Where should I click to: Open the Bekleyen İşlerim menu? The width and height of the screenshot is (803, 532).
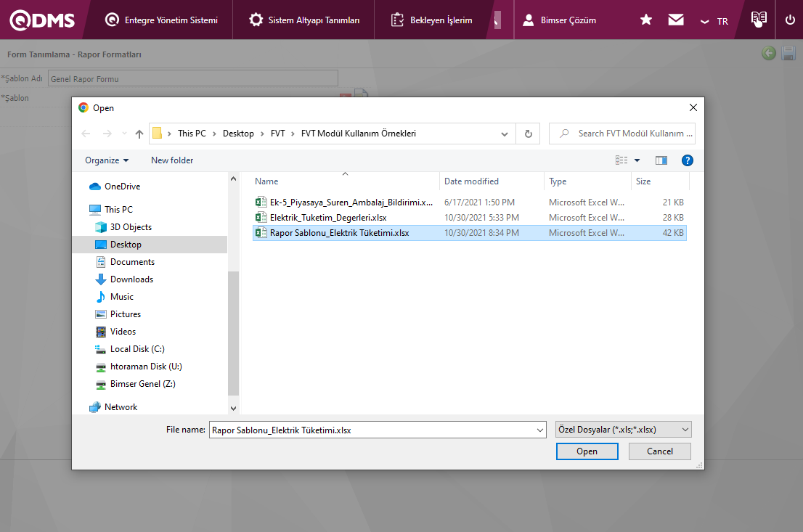point(431,20)
